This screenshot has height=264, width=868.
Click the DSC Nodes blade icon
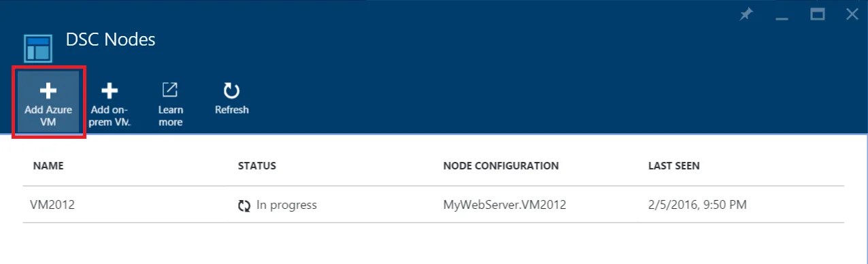click(39, 49)
